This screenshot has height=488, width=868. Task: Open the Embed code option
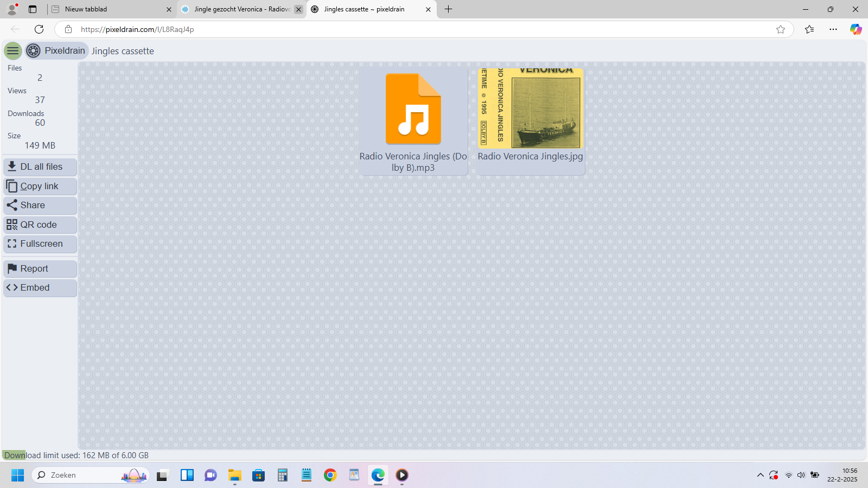click(40, 288)
